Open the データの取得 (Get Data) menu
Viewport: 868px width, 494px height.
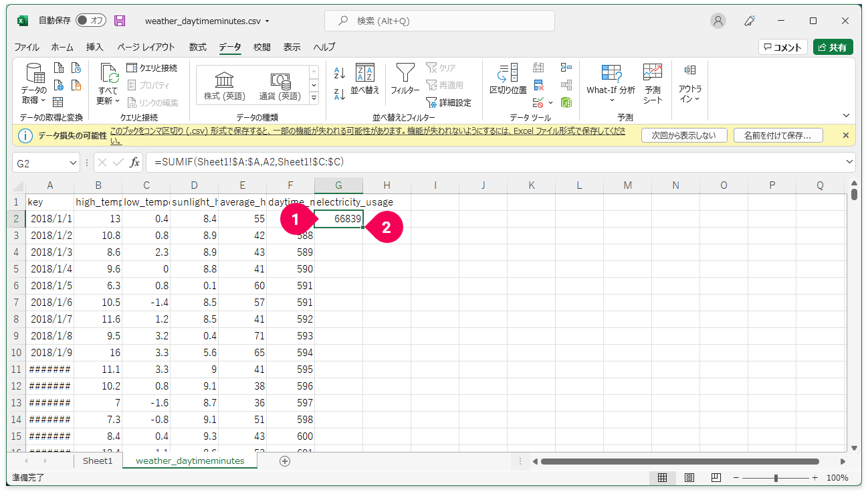coord(33,84)
